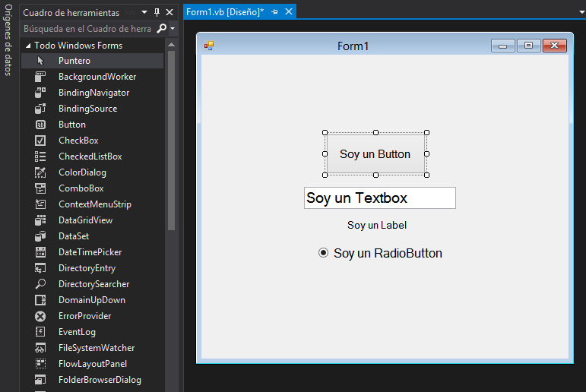
Task: Click the 'FlowLayoutPanel' toolbox label
Action: pyautogui.click(x=93, y=364)
